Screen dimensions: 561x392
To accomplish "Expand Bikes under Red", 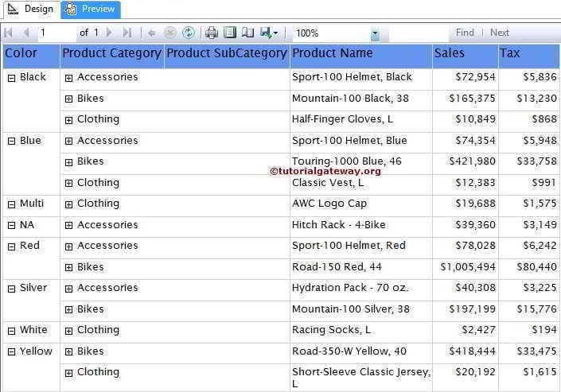I will [68, 268].
